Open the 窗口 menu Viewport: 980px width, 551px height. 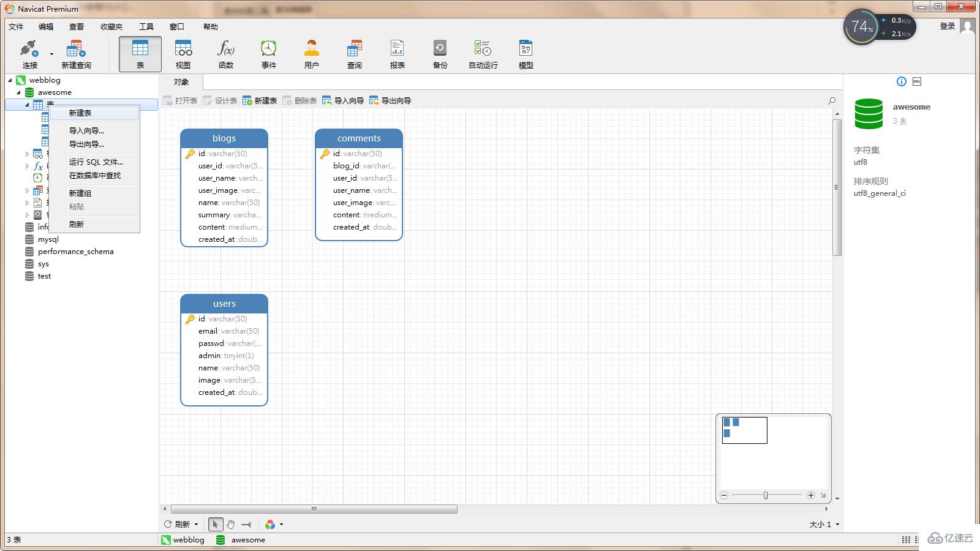177,26
